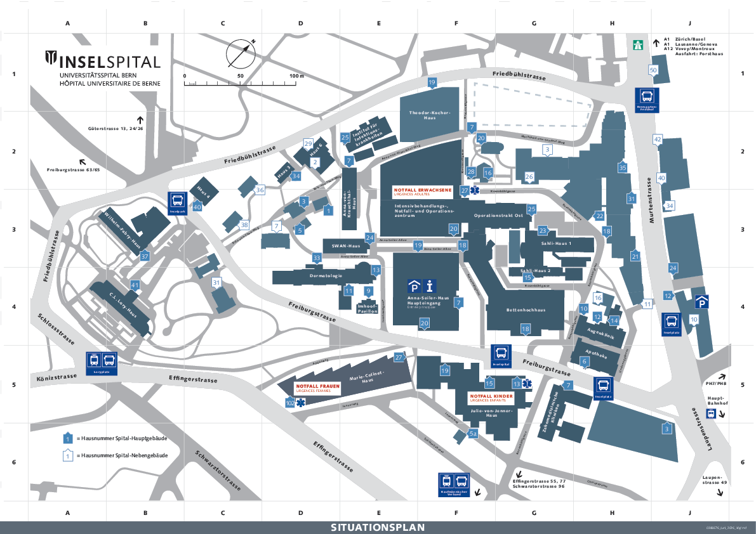Click the Schwarztorstrasse street label

(x=218, y=471)
